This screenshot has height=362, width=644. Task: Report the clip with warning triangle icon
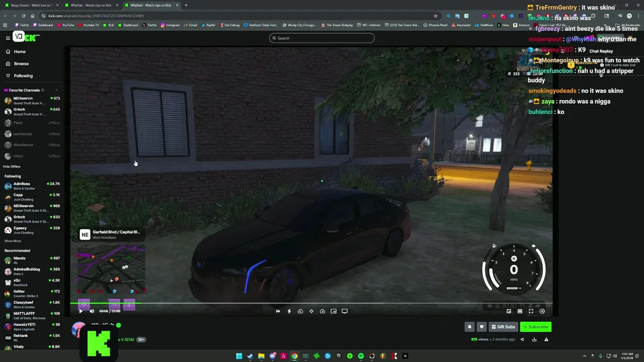tap(546, 339)
